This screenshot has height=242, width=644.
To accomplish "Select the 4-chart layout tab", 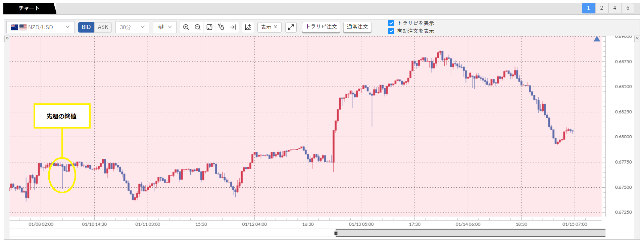I will pyautogui.click(x=614, y=8).
